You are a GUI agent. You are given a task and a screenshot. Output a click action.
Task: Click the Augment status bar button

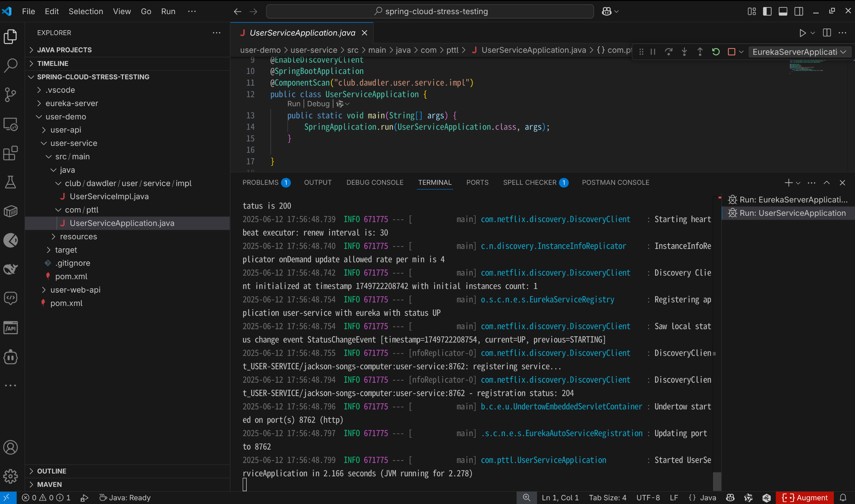[x=805, y=498]
